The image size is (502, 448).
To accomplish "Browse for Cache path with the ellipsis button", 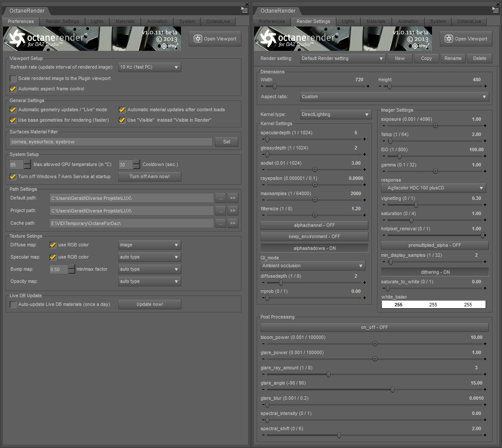I will click(221, 223).
